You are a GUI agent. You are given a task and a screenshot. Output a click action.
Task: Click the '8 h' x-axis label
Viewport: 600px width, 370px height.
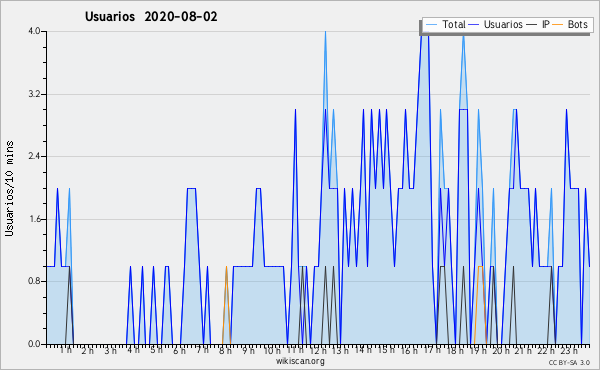tap(225, 350)
